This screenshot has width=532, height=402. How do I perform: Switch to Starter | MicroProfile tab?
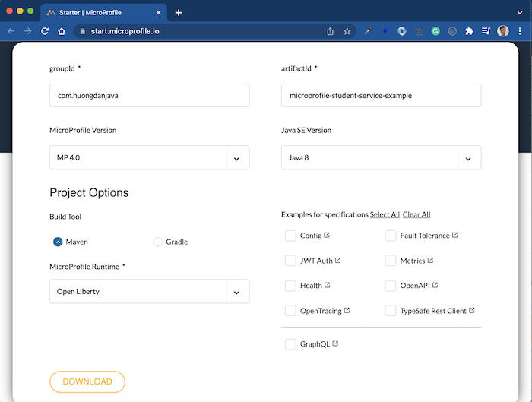(x=104, y=13)
